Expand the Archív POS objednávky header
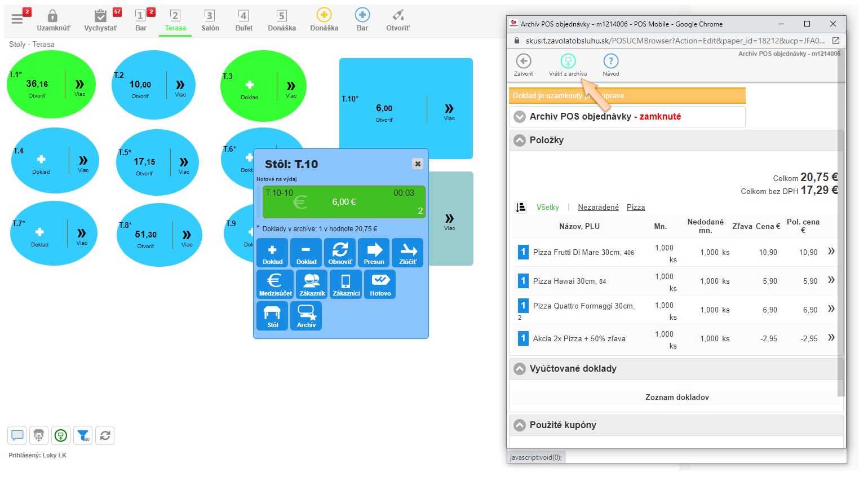The width and height of the screenshot is (868, 480). pos(520,117)
